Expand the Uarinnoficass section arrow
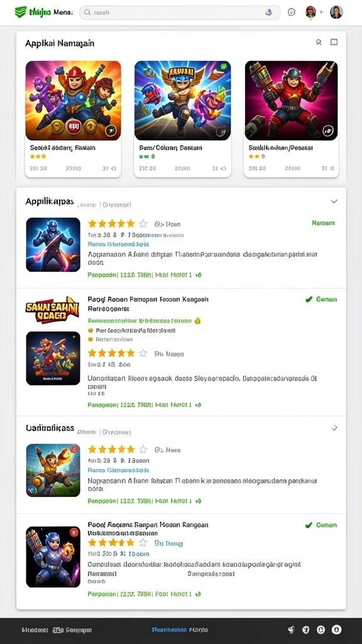Viewport: 362px width, 644px height. point(334,428)
